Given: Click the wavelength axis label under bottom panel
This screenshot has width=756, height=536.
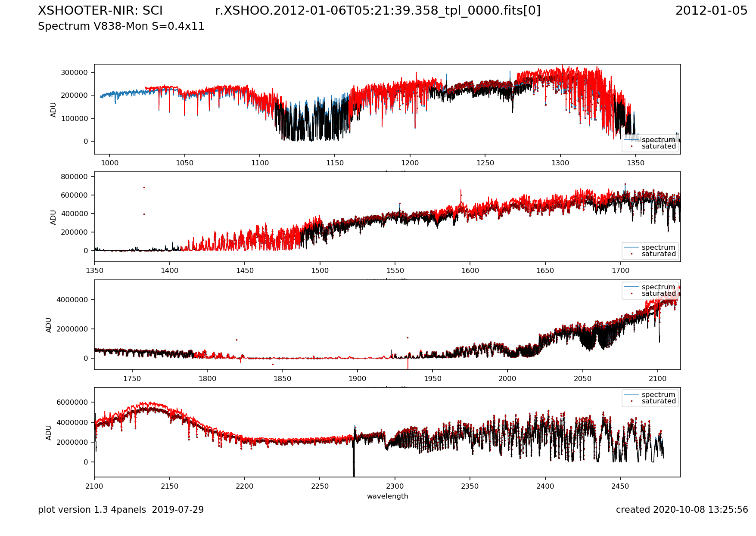Looking at the screenshot, I should (387, 496).
